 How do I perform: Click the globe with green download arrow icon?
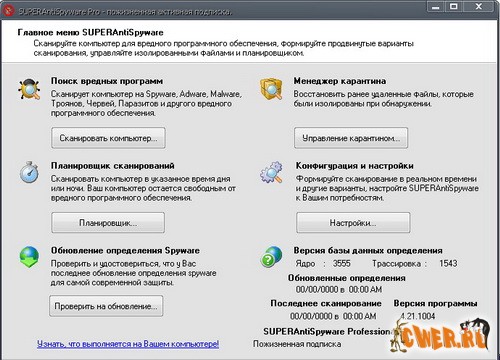[29, 257]
